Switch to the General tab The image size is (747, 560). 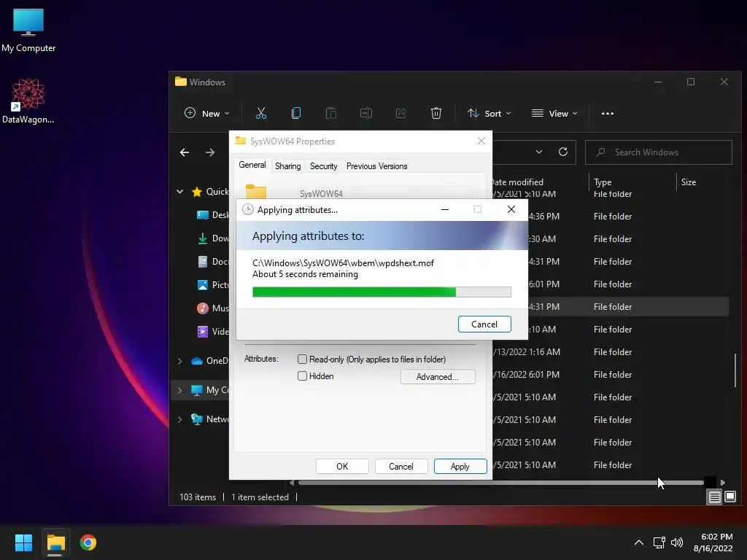252,166
